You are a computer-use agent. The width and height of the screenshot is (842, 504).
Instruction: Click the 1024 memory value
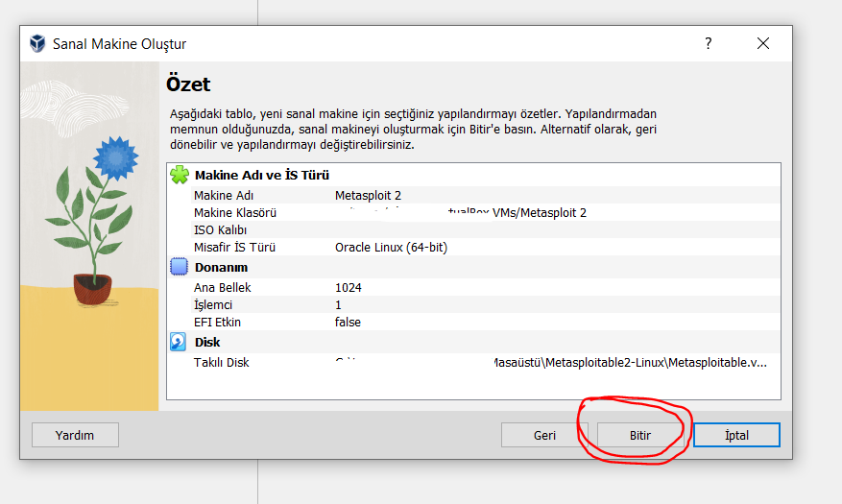click(348, 288)
